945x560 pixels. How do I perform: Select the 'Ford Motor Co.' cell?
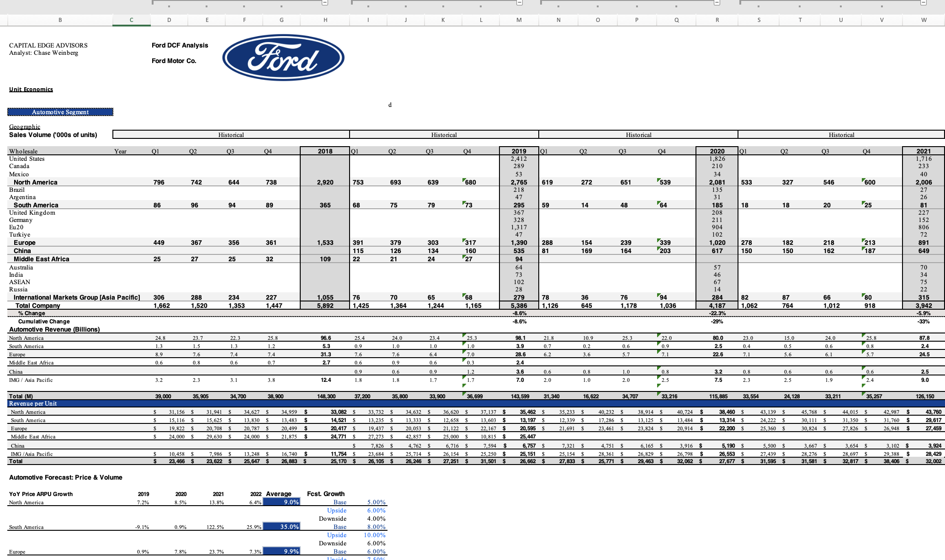point(174,61)
